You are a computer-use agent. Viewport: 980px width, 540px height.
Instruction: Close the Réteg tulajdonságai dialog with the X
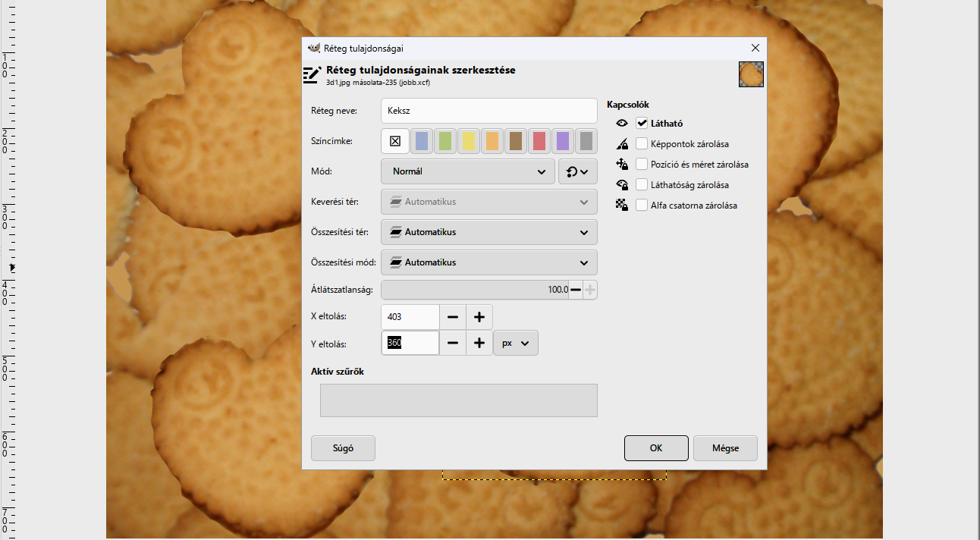point(755,48)
